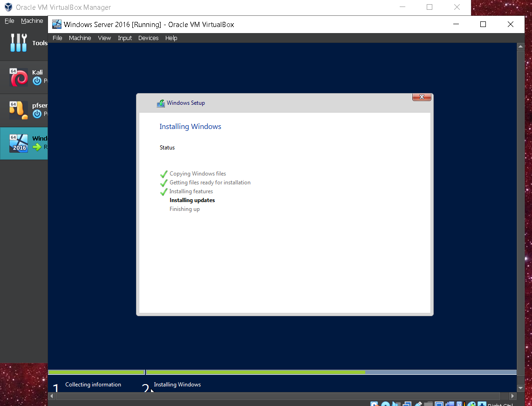Click the network status icon in the status bar
Screen dimensions: 532x406
tap(408, 403)
